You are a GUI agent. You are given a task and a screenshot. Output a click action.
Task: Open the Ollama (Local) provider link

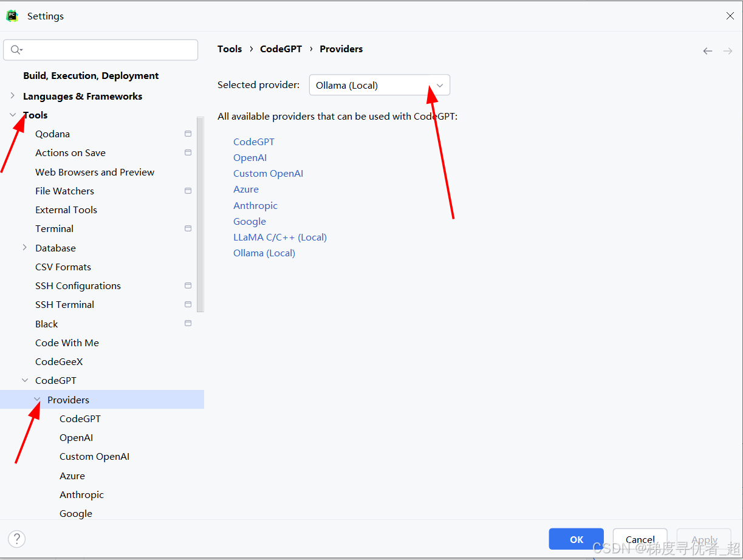[264, 253]
